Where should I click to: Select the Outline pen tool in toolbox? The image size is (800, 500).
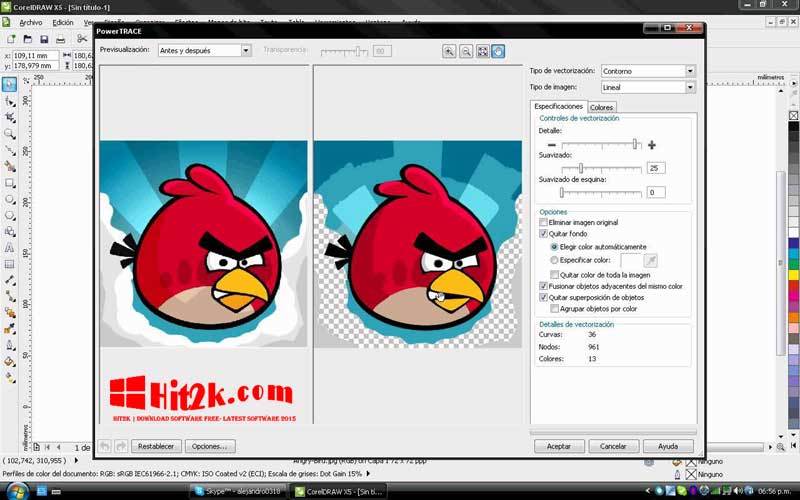coord(9,345)
